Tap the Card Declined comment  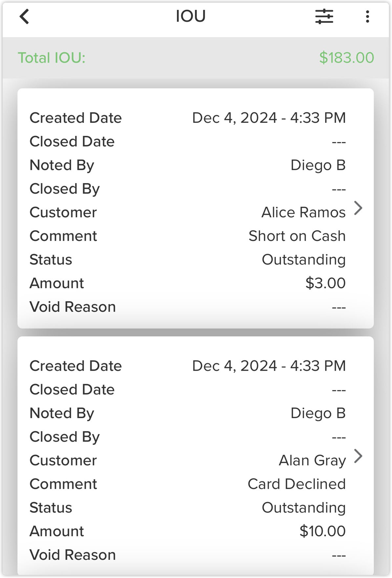[297, 484]
